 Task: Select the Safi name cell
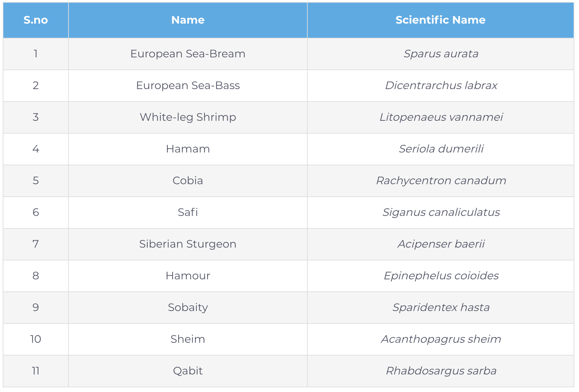click(188, 213)
